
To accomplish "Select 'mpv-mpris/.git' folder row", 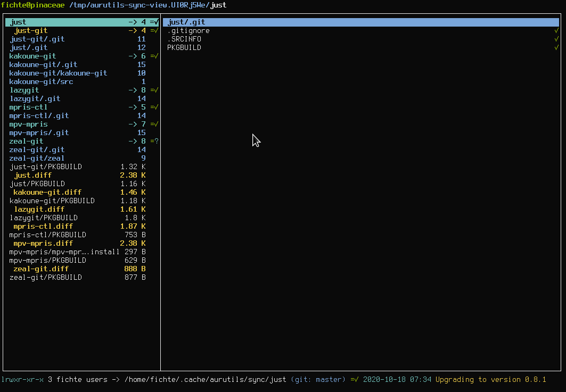I will (x=82, y=133).
